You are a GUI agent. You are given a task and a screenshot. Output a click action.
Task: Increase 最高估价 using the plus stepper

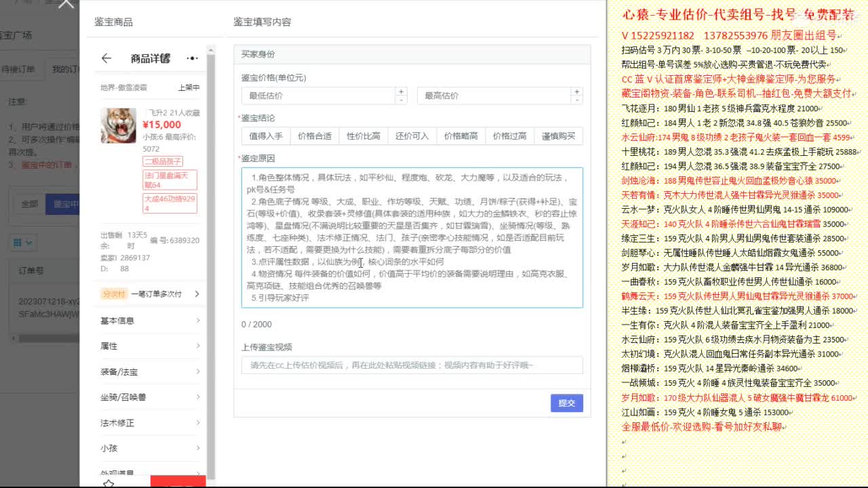tap(577, 90)
